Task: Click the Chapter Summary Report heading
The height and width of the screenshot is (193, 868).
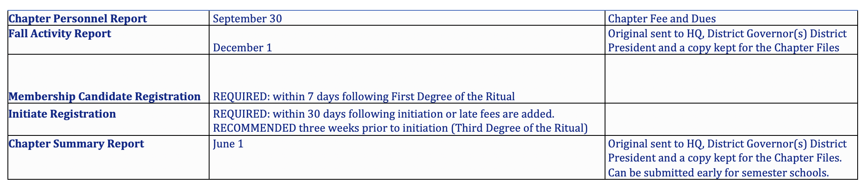Action: point(77,144)
